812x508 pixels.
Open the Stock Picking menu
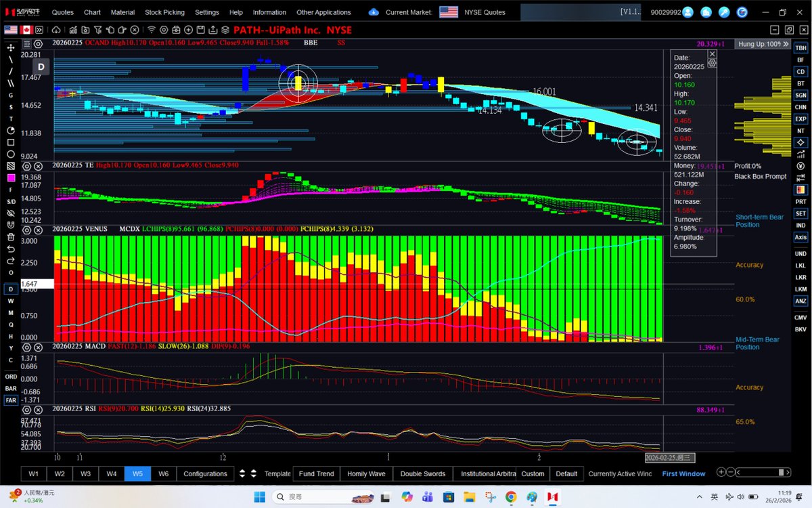tap(164, 12)
